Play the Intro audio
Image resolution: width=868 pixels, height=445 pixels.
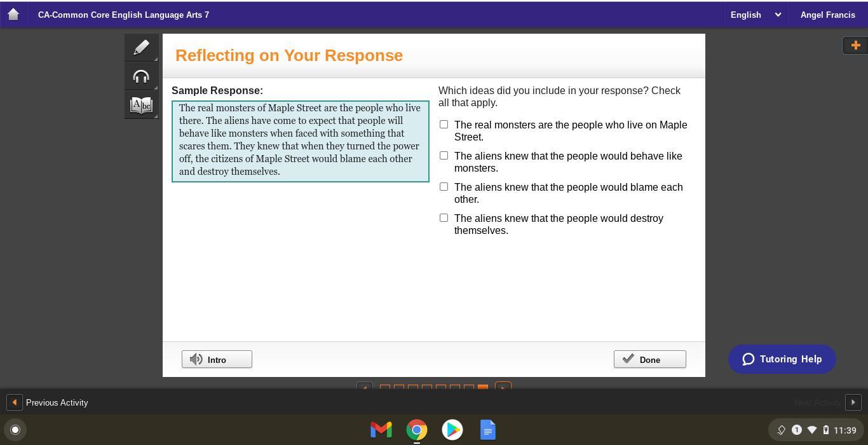click(217, 359)
